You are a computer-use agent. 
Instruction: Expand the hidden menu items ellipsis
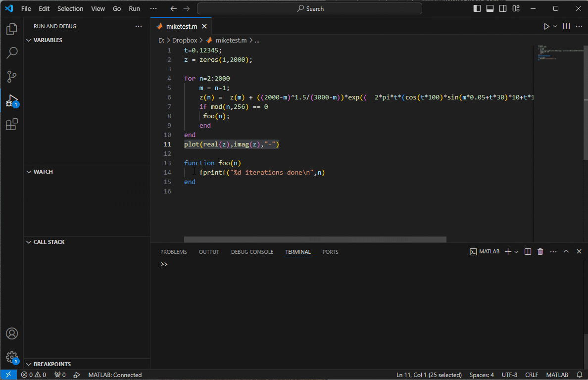point(153,8)
